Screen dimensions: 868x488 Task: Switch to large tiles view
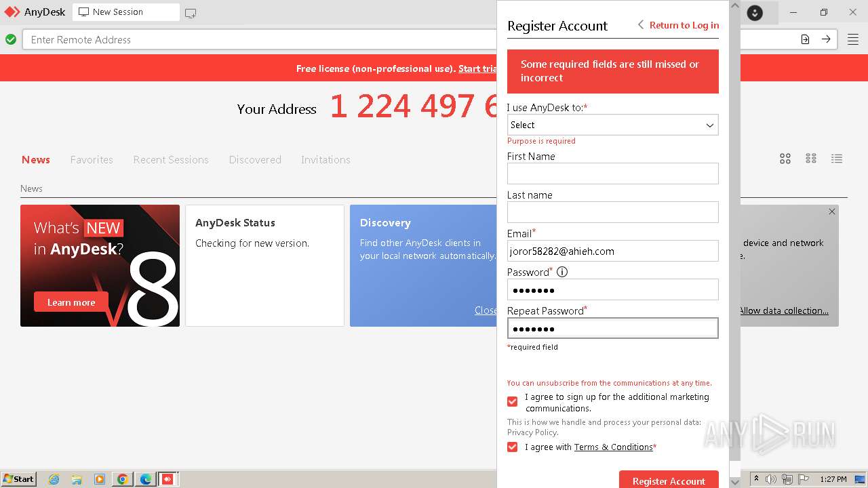(785, 159)
